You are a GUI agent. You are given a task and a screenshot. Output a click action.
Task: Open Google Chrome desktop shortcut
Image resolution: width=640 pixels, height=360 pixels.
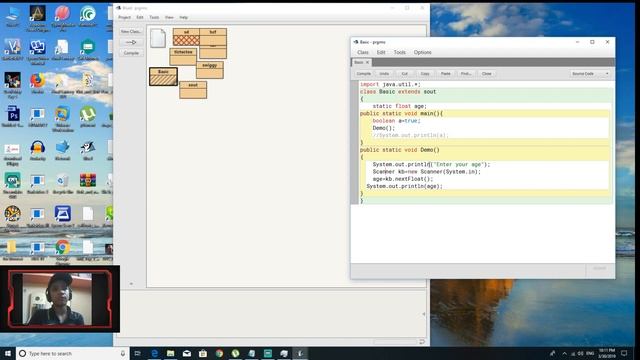click(62, 251)
